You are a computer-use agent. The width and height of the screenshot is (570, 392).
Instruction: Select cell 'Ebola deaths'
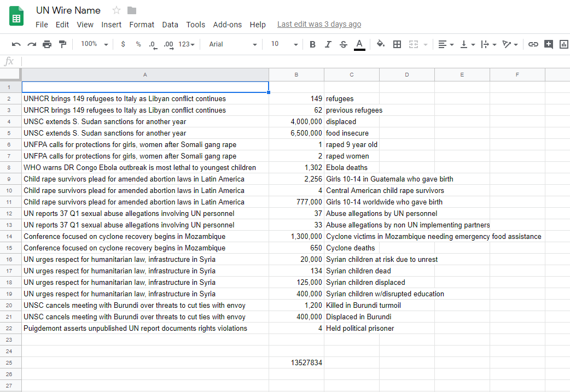point(352,167)
